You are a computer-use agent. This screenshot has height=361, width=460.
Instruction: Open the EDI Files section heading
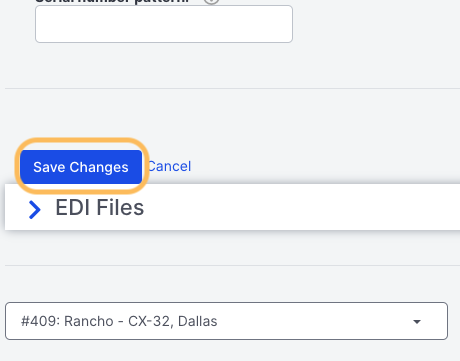[100, 207]
